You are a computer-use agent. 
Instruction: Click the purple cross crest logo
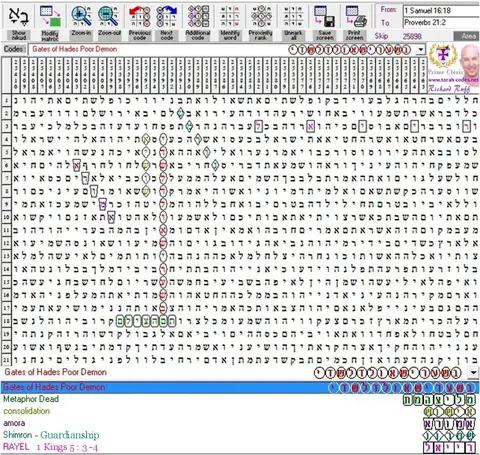(x=443, y=55)
